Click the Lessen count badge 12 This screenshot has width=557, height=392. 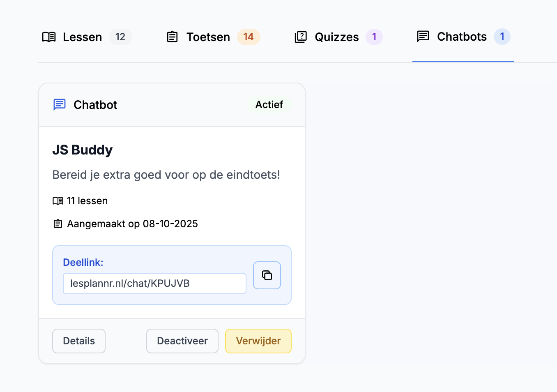[x=120, y=37]
